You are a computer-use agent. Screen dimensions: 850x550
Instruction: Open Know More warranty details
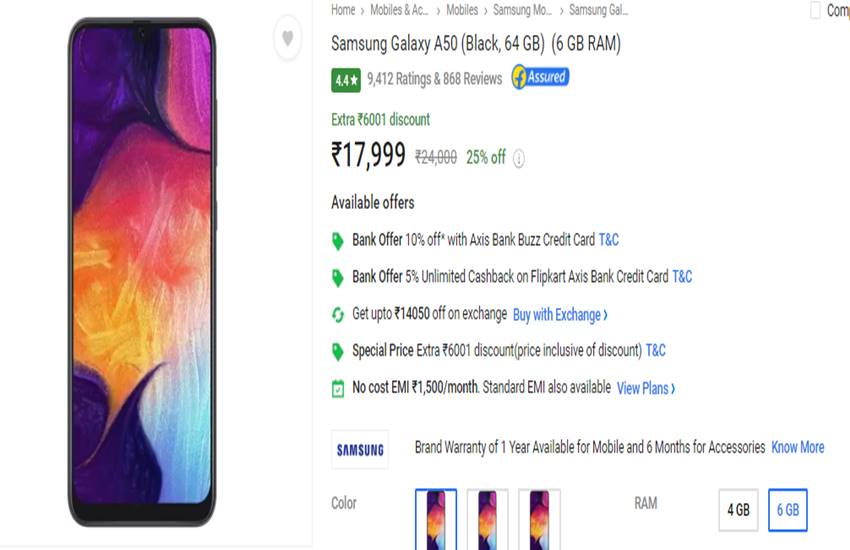[x=797, y=447]
